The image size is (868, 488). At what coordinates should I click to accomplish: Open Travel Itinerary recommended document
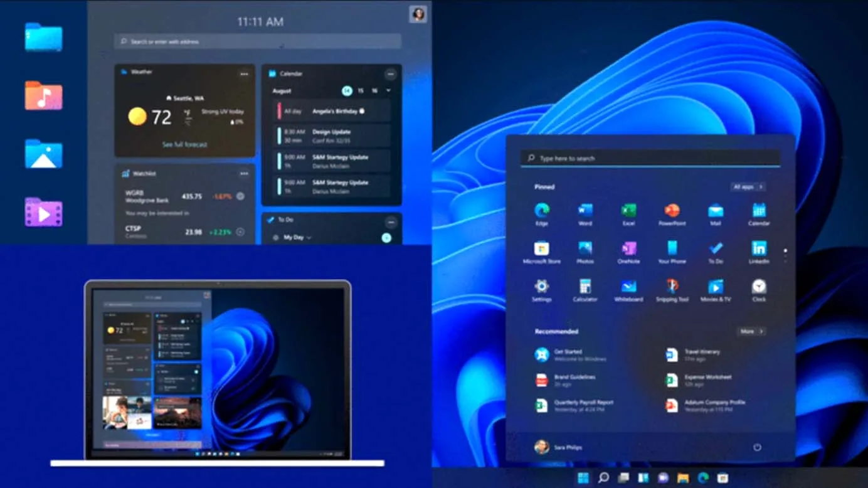click(693, 355)
